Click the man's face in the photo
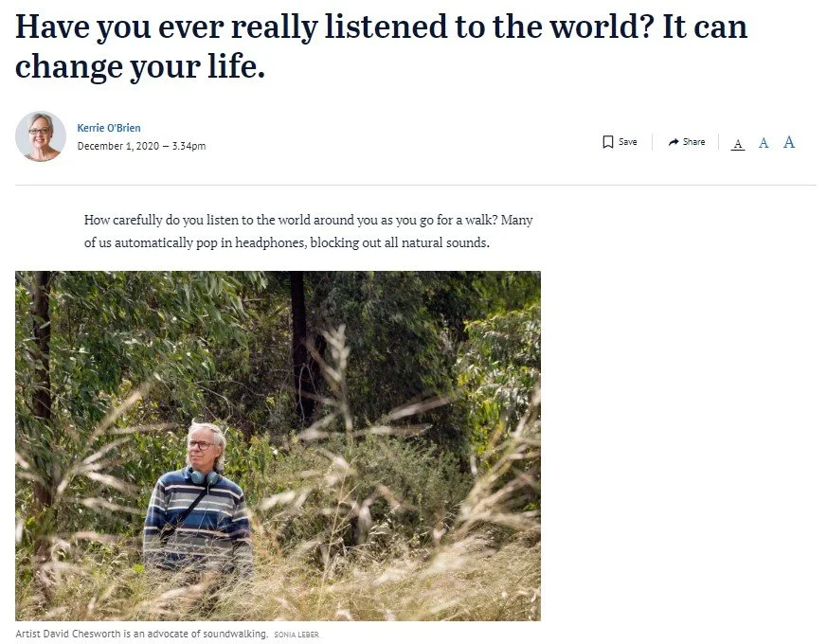Image resolution: width=827 pixels, height=644 pixels. (202, 447)
